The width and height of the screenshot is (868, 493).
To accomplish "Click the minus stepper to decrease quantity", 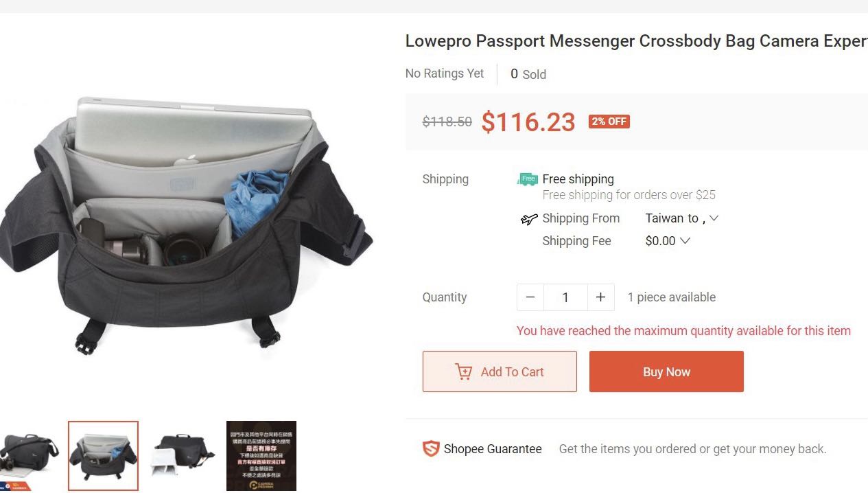I will (x=530, y=297).
